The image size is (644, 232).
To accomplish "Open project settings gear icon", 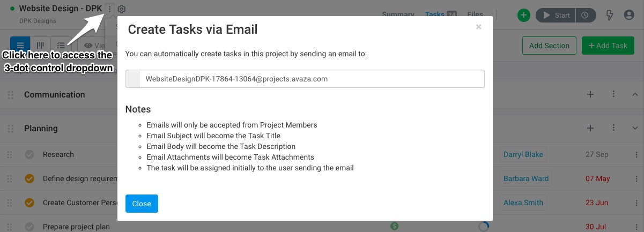I will (122, 9).
